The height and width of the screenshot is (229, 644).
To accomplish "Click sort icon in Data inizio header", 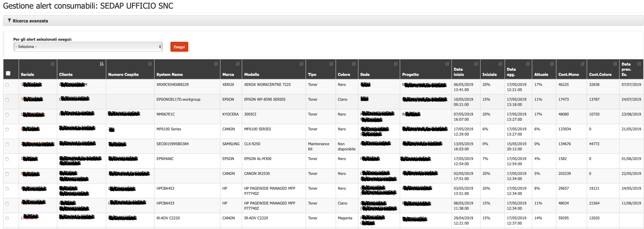I will [x=476, y=64].
